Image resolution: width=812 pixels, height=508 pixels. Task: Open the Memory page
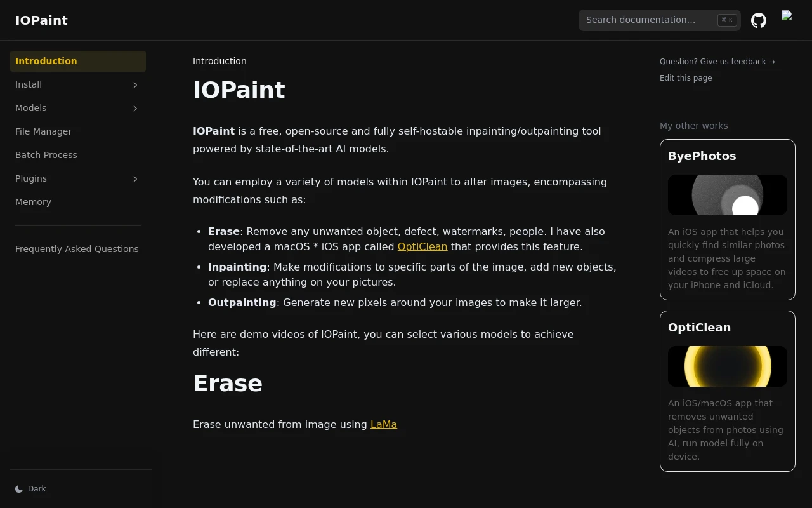coord(33,202)
